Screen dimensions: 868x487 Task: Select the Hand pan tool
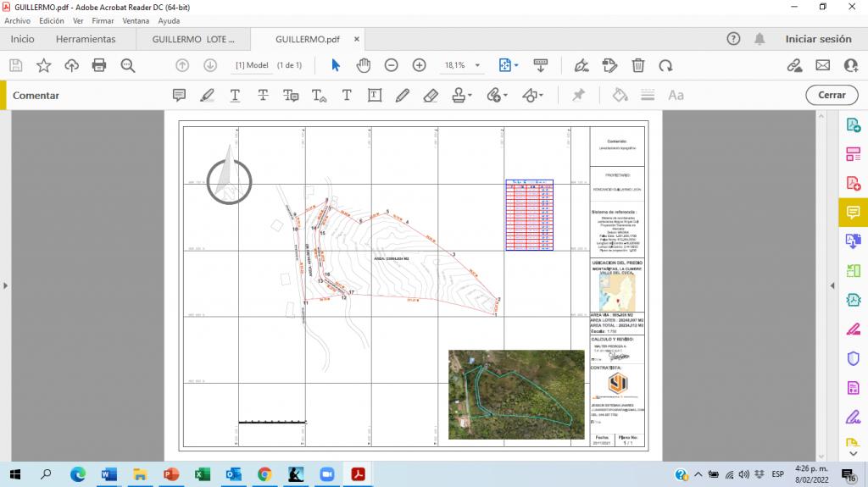(364, 65)
